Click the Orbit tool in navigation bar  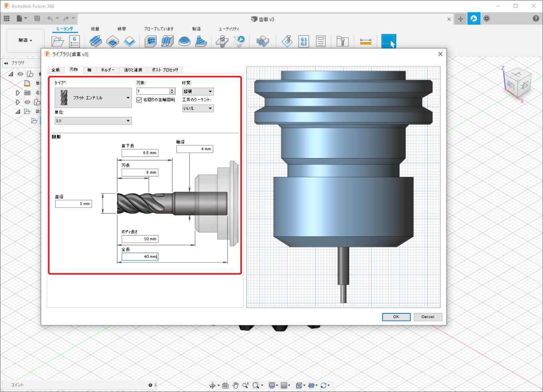pos(212,385)
